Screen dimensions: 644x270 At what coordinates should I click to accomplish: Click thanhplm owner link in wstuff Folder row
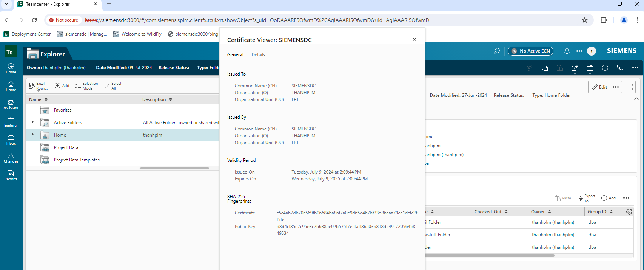tap(553, 235)
